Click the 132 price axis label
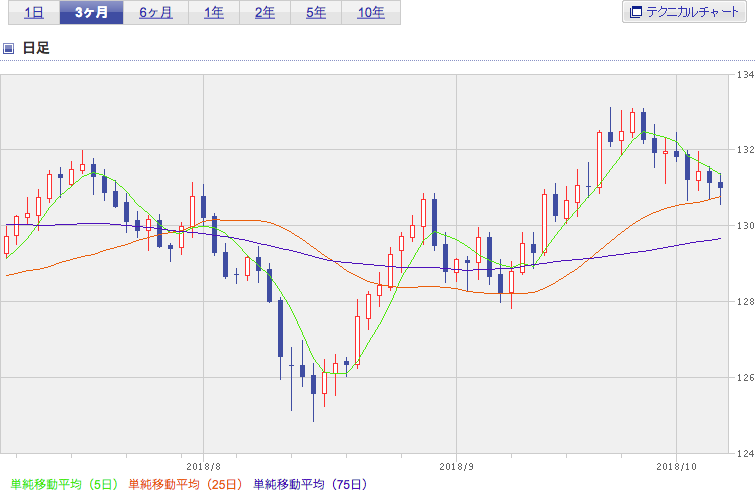The image size is (755, 493). tap(745, 150)
